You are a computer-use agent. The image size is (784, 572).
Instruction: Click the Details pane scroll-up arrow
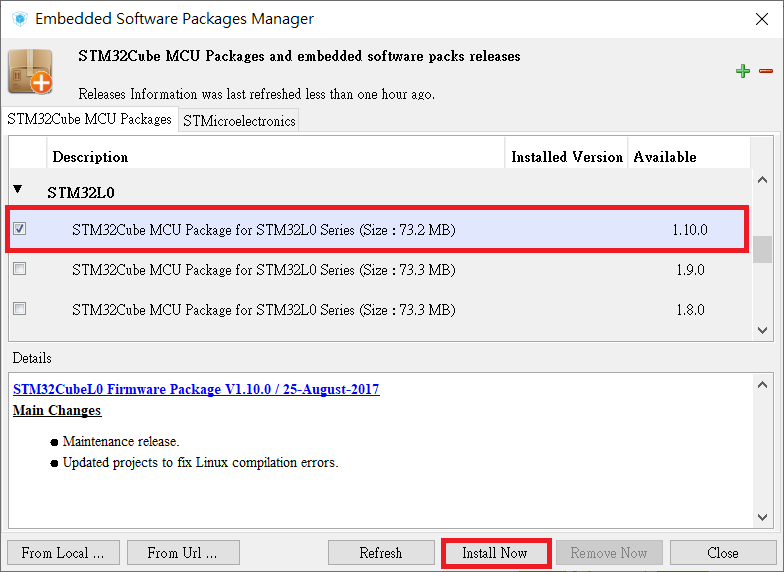(762, 384)
